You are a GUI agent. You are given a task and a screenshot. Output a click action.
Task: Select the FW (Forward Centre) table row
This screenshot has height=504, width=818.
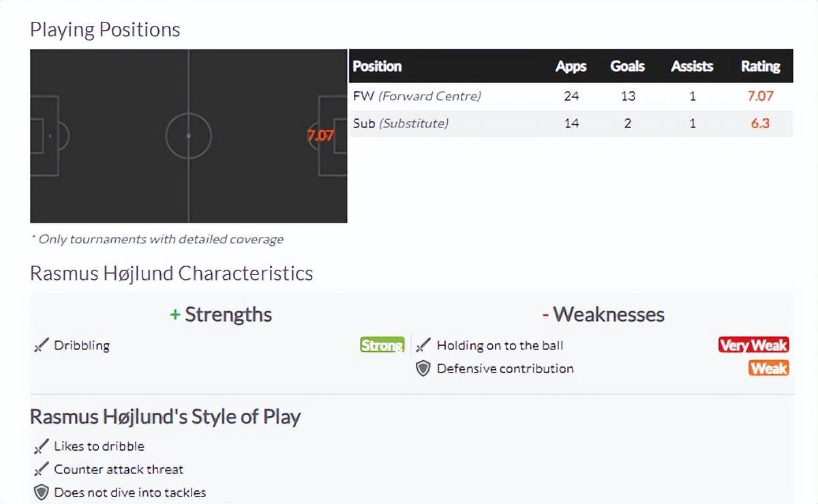(x=571, y=96)
